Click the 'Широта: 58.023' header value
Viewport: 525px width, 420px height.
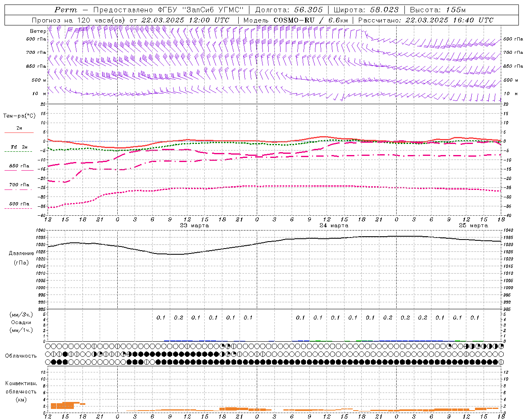tap(366, 10)
